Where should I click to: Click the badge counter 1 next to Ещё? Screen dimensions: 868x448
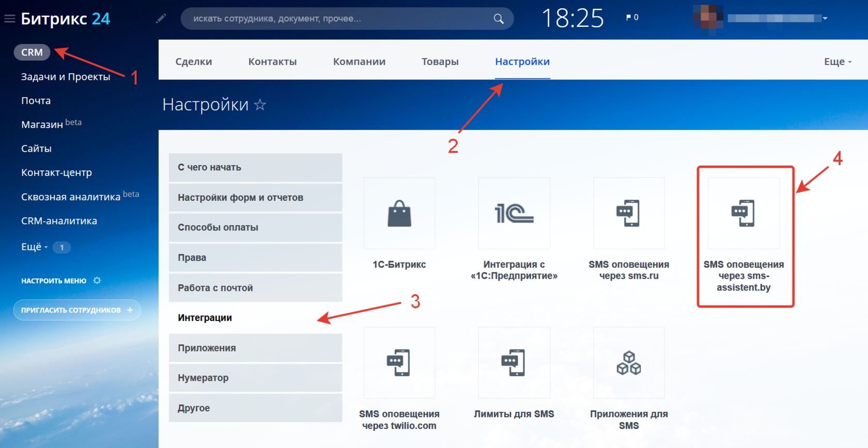pos(61,247)
